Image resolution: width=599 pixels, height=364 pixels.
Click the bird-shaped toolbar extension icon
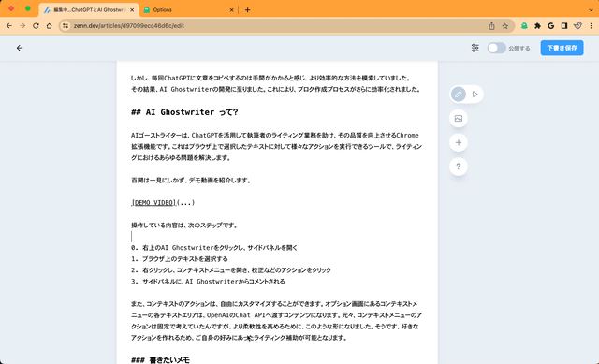[577, 26]
